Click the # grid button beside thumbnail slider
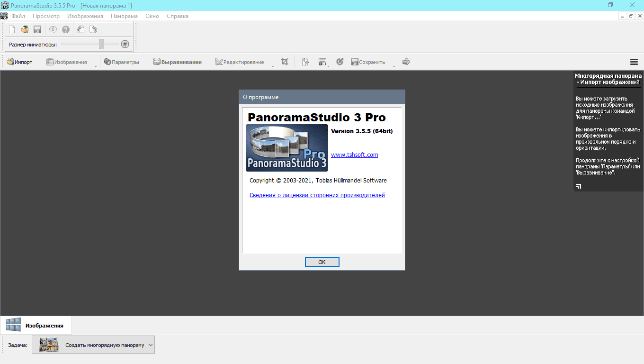Viewport: 644px width, 364px height. coord(125,44)
